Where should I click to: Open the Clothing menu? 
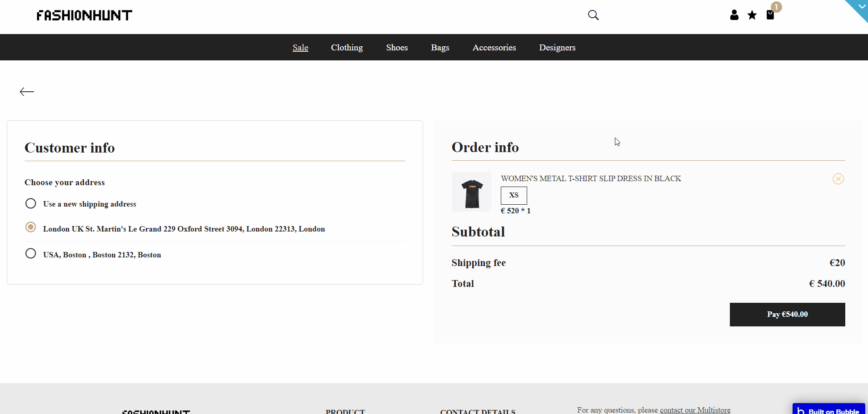347,48
